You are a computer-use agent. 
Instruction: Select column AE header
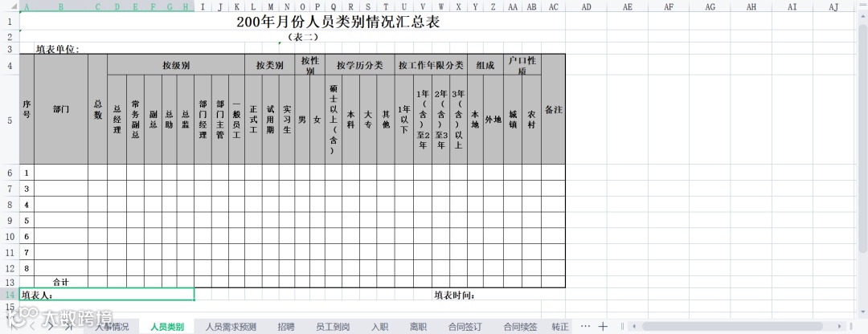point(627,6)
